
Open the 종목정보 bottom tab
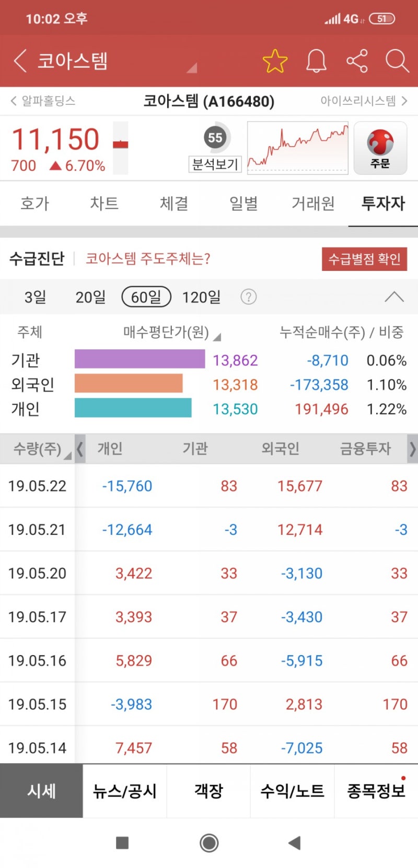tap(376, 791)
